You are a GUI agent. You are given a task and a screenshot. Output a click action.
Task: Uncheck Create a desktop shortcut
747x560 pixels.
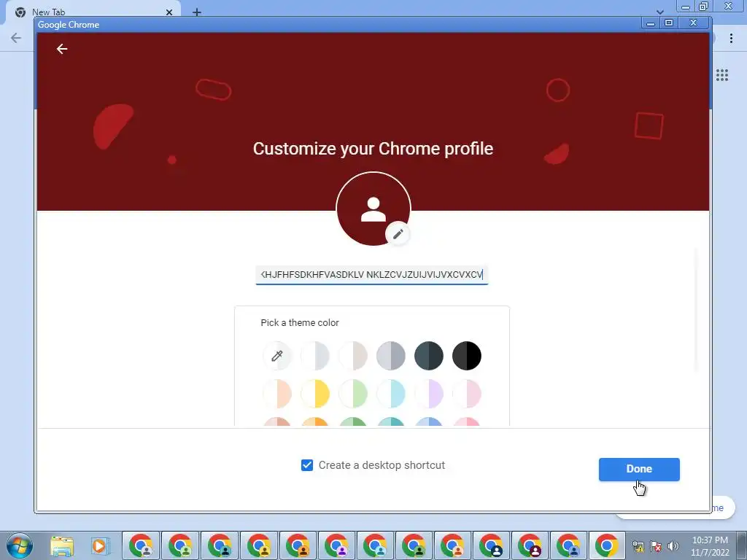click(x=307, y=465)
